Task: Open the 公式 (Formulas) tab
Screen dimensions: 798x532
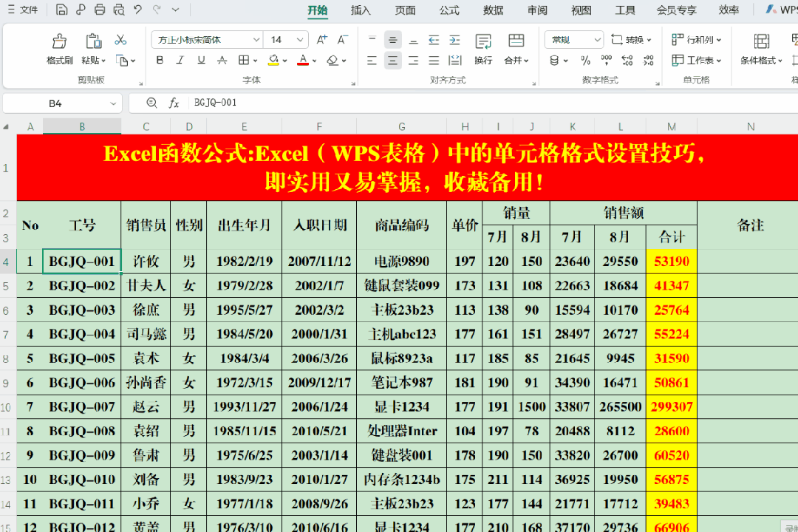Action: tap(449, 10)
